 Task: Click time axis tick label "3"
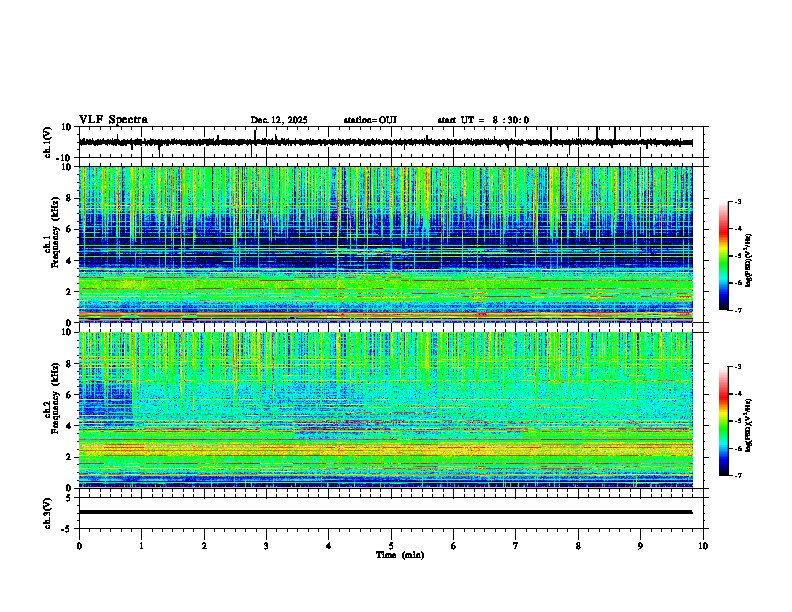(266, 546)
